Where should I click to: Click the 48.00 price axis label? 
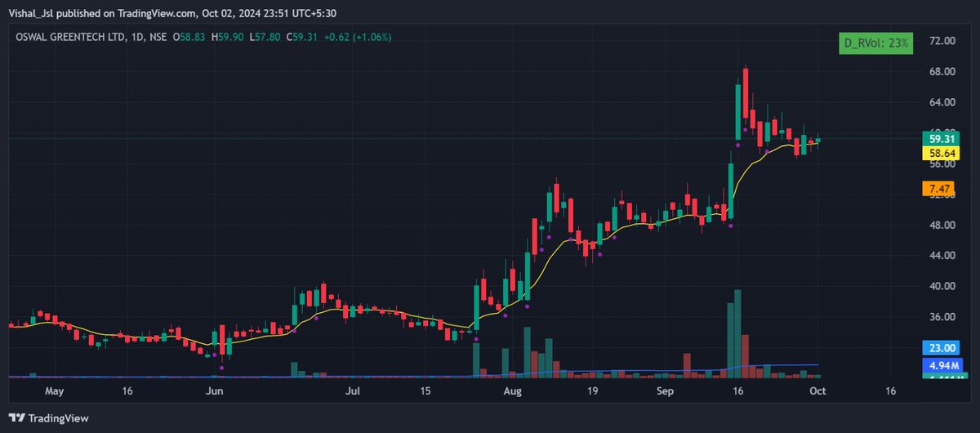click(942, 225)
